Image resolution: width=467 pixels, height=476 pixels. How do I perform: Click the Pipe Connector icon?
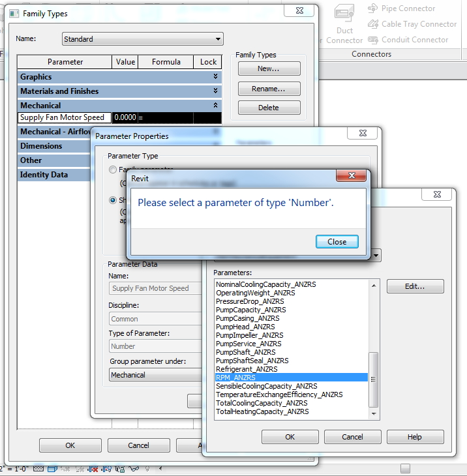click(x=373, y=8)
